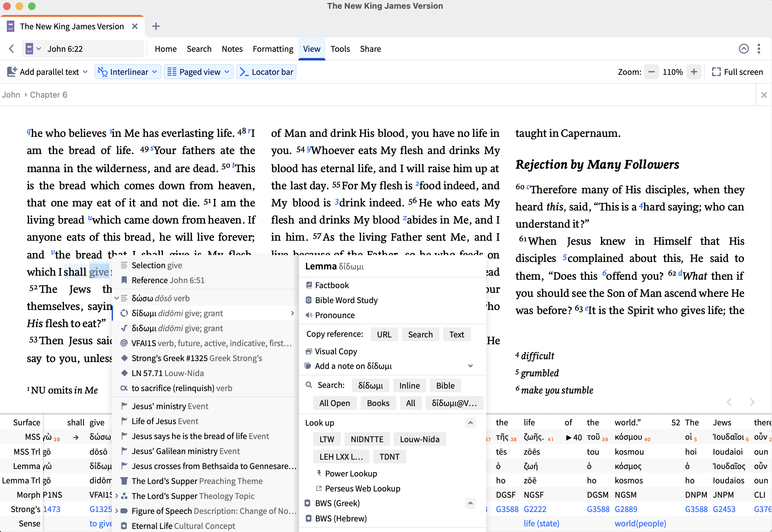Image resolution: width=772 pixels, height=532 pixels.
Task: Open Perseus Web Lookup
Action: click(362, 488)
